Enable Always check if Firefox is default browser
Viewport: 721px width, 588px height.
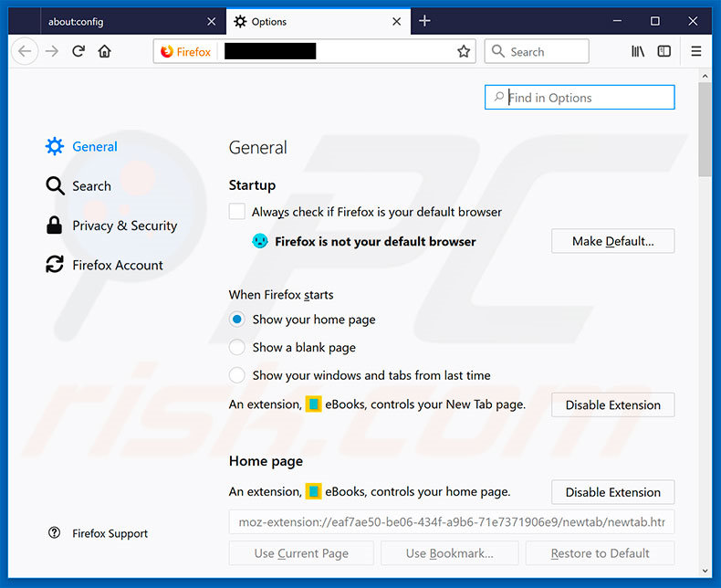pyautogui.click(x=237, y=212)
